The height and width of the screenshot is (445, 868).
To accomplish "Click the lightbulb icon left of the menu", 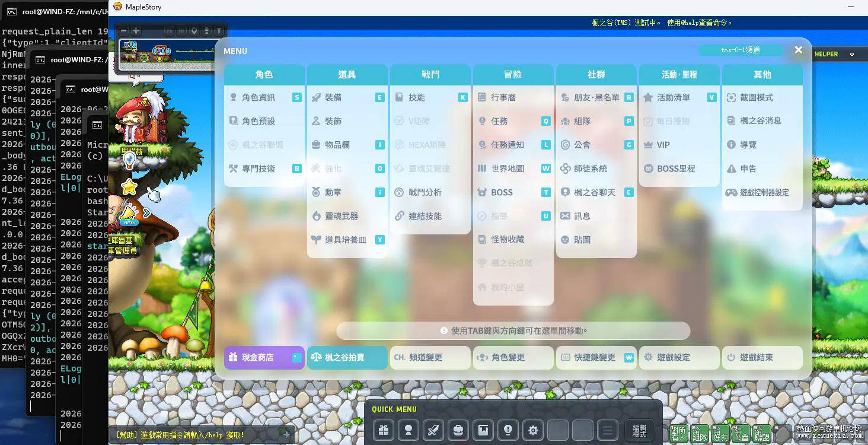I will 129,161.
